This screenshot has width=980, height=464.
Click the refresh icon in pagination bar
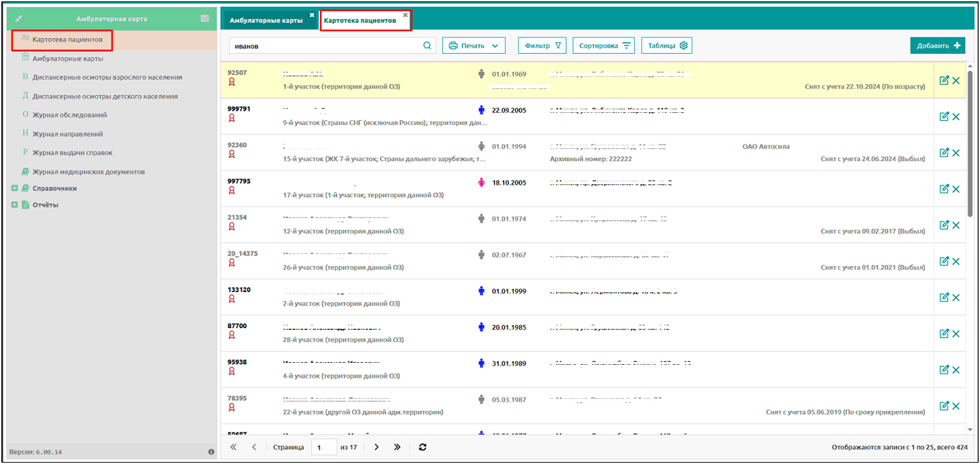[423, 447]
